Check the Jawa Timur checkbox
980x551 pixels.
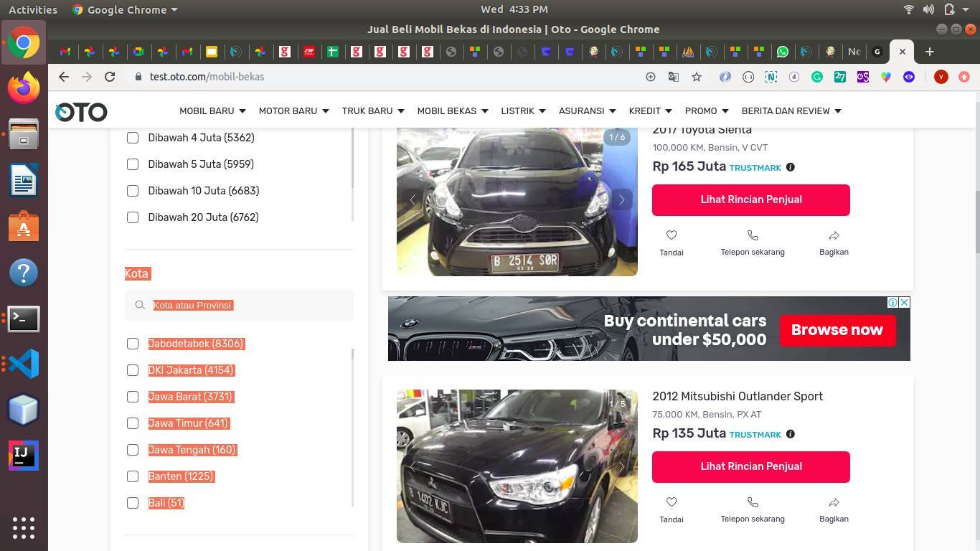133,423
